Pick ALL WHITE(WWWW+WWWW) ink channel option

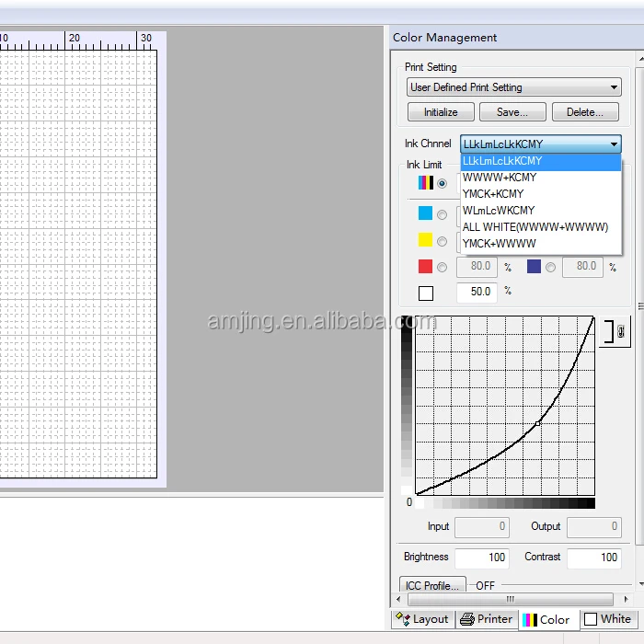[x=535, y=227]
